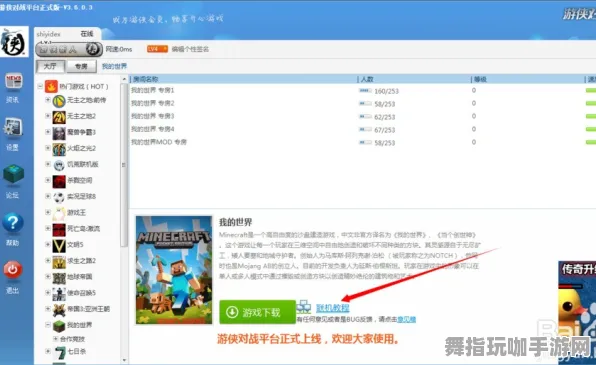Viewport: 596px width, 365px height.
Task: Click the game list scrollbar down arrow
Action: coord(124,360)
